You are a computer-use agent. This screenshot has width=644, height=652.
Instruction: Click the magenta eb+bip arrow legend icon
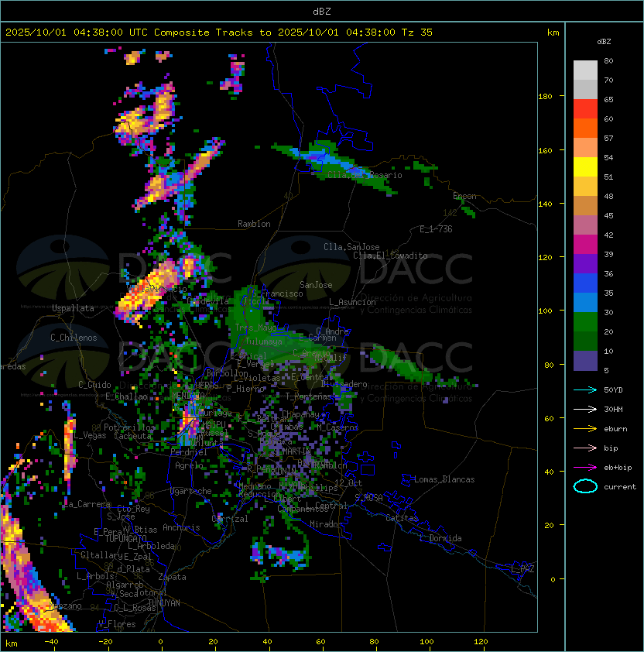coord(585,468)
